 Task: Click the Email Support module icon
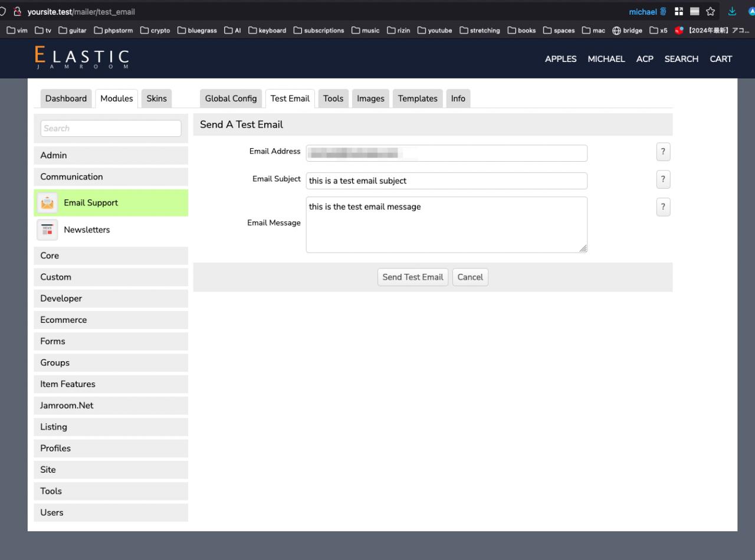[x=47, y=203]
